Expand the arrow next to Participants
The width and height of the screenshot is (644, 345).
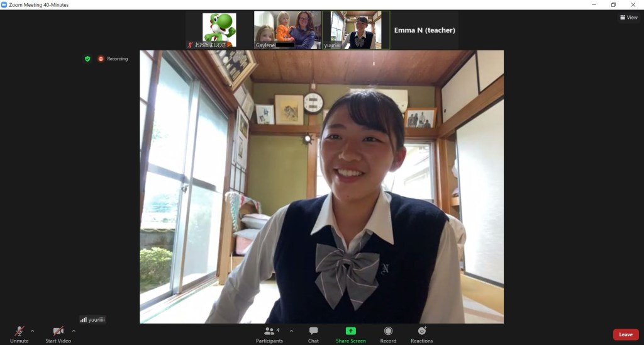click(291, 331)
